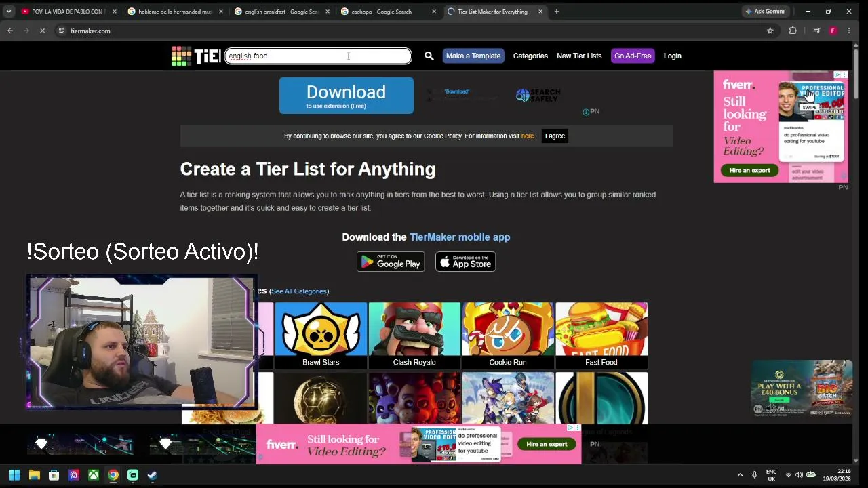Open Get it on Google Play badge
The width and height of the screenshot is (868, 488).
(x=391, y=262)
